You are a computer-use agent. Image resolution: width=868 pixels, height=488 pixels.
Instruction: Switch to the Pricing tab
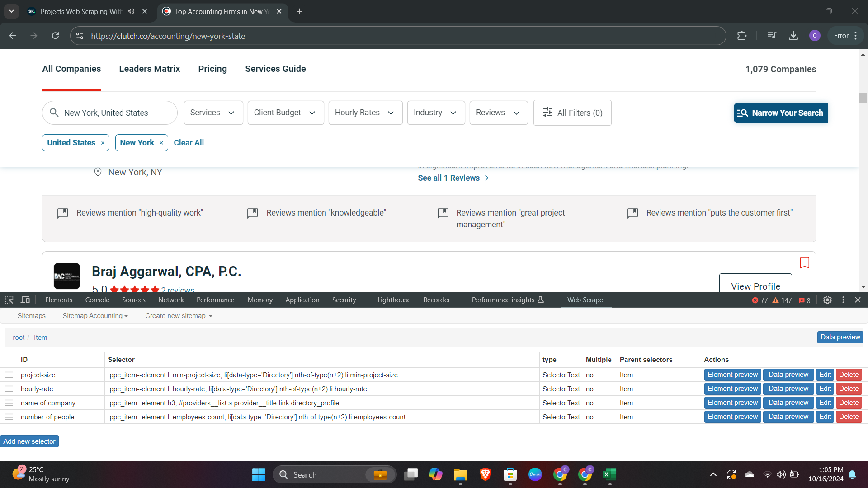[212, 69]
